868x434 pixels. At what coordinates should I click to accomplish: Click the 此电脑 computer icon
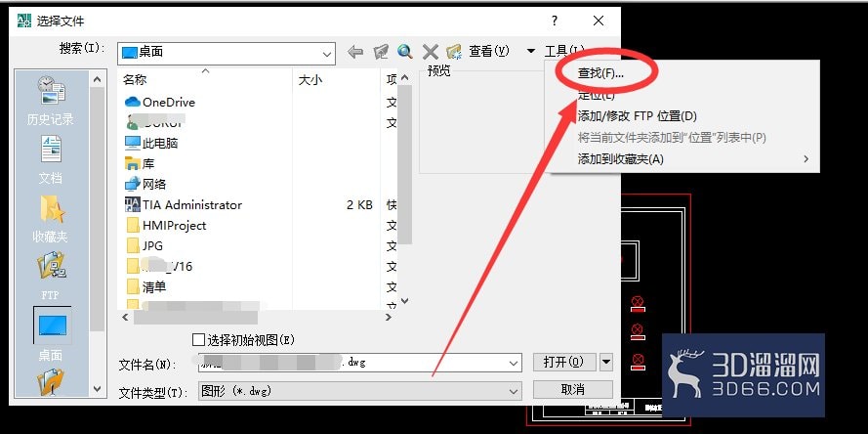133,143
